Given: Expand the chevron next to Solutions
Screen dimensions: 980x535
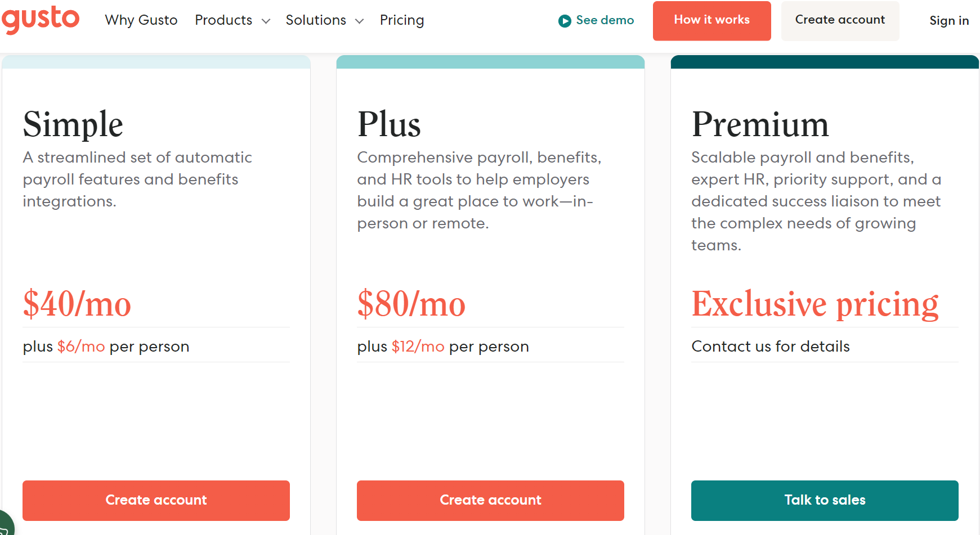Looking at the screenshot, I should 359,21.
